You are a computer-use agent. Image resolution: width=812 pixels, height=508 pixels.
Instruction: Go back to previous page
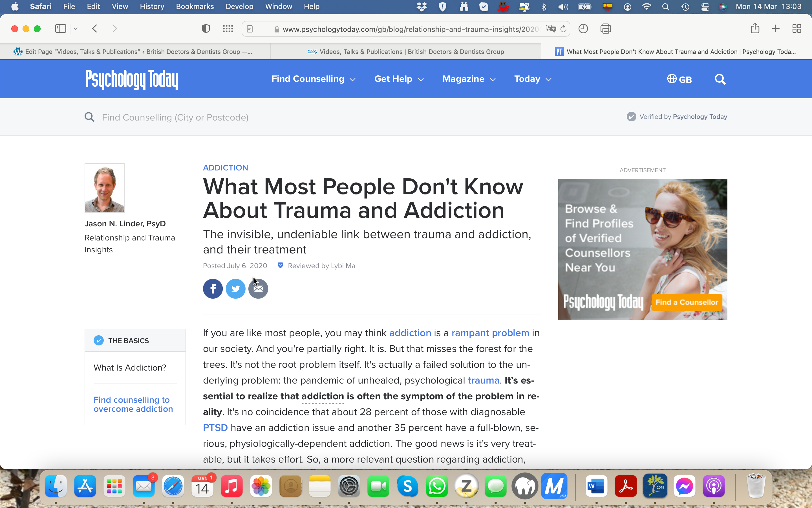pyautogui.click(x=95, y=29)
